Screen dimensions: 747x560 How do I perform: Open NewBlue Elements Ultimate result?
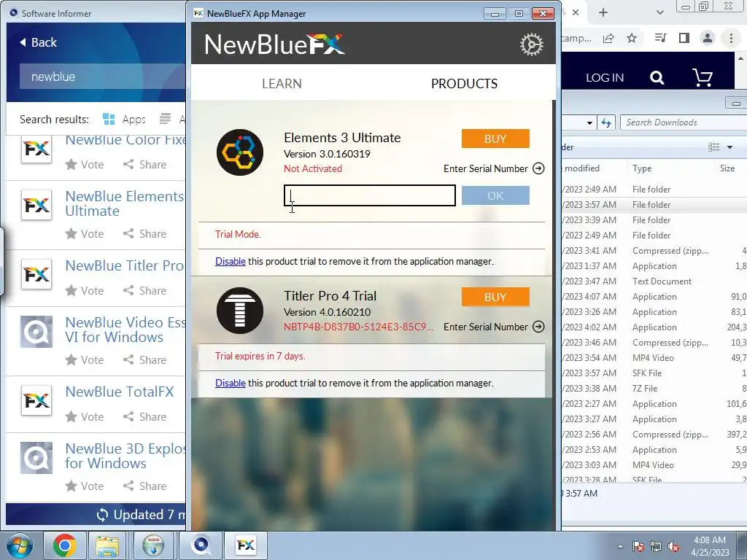coord(125,204)
